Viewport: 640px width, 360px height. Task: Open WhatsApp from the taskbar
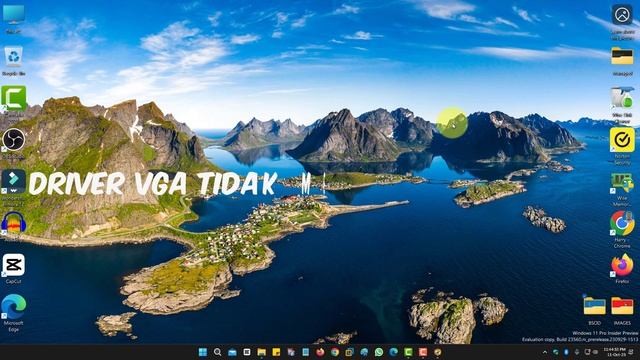tap(379, 352)
